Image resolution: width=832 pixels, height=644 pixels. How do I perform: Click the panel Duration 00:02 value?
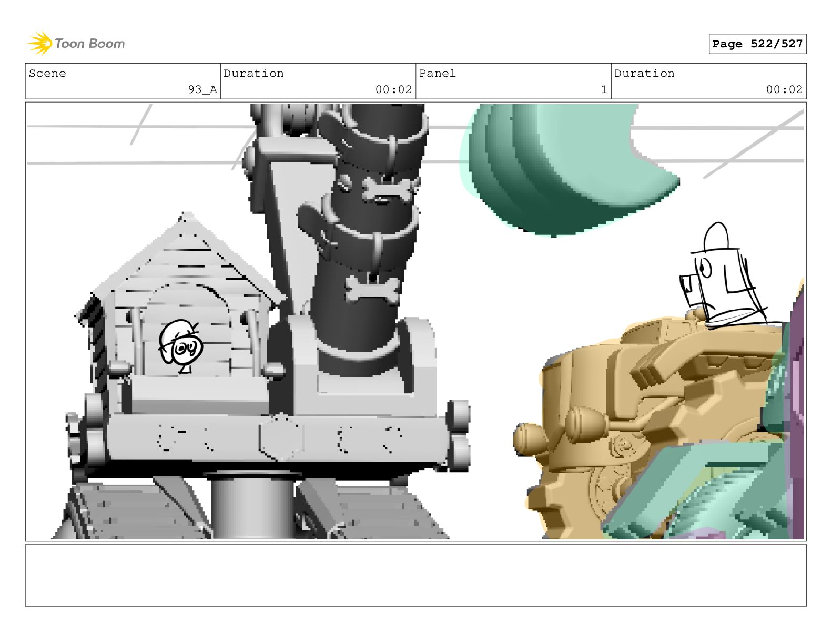click(784, 89)
